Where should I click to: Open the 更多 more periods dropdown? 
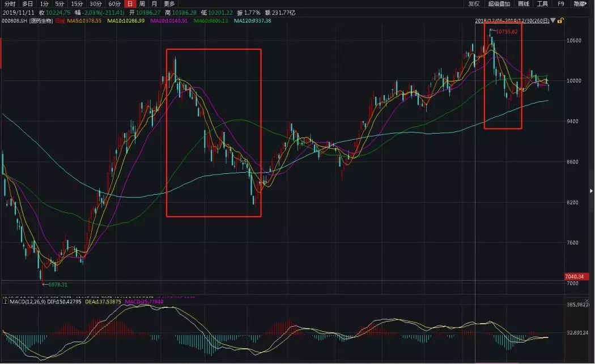pos(169,4)
